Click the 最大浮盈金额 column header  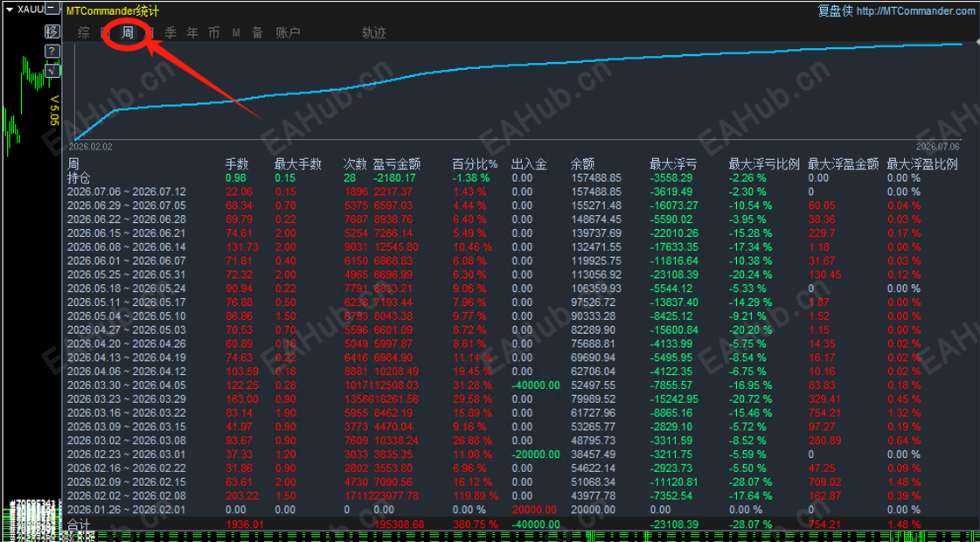point(843,163)
